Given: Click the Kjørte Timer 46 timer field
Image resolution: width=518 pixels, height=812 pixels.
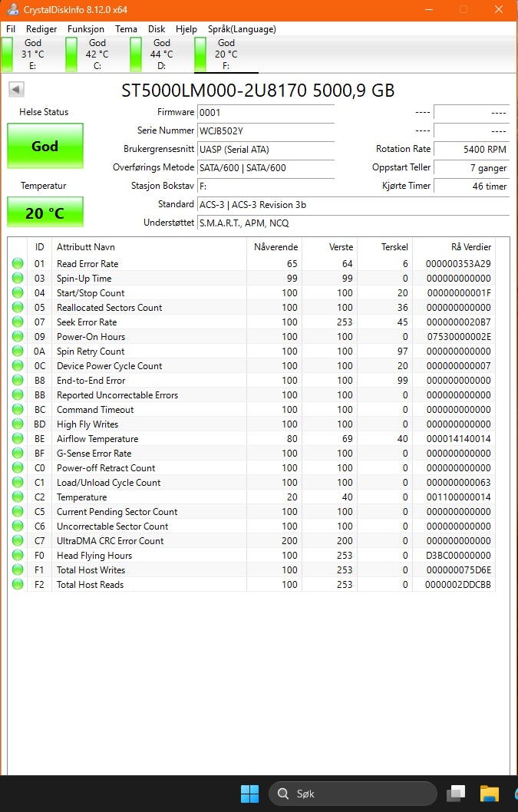Looking at the screenshot, I should pyautogui.click(x=471, y=186).
